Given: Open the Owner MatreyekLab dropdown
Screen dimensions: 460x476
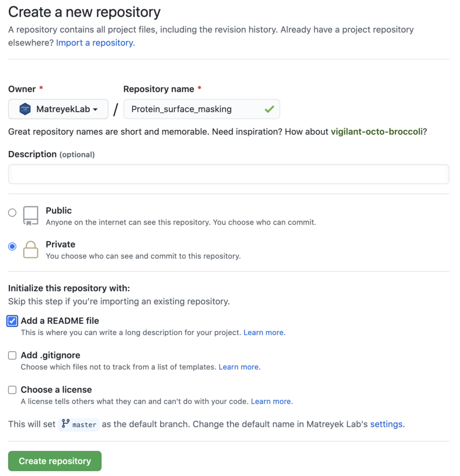Looking at the screenshot, I should (58, 109).
